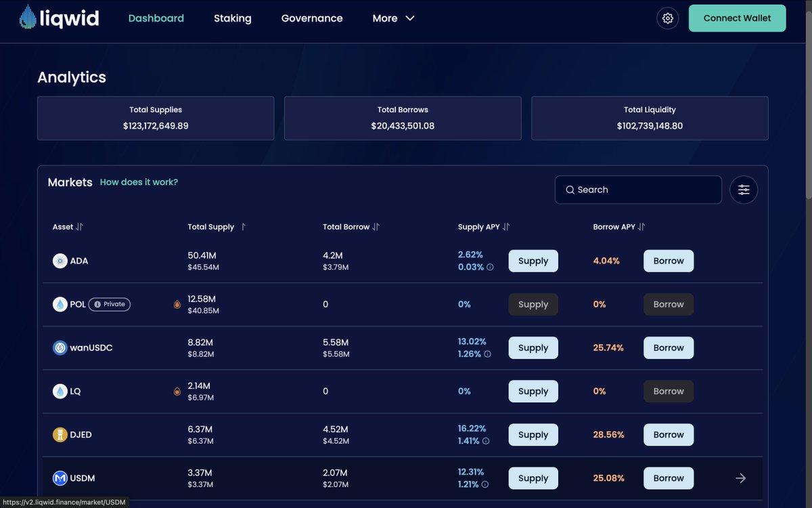Screen dimensions: 812x508
Task: Go to the Dashboard tab
Action: coord(156,18)
